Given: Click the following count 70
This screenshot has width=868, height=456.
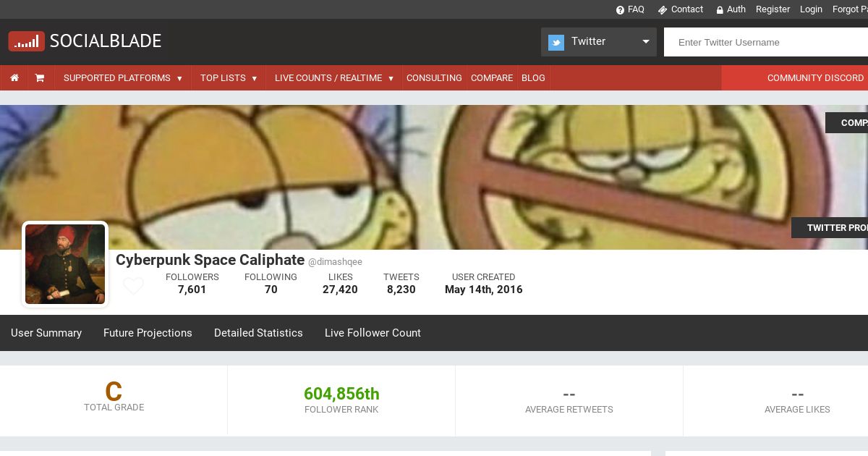Looking at the screenshot, I should (x=271, y=290).
